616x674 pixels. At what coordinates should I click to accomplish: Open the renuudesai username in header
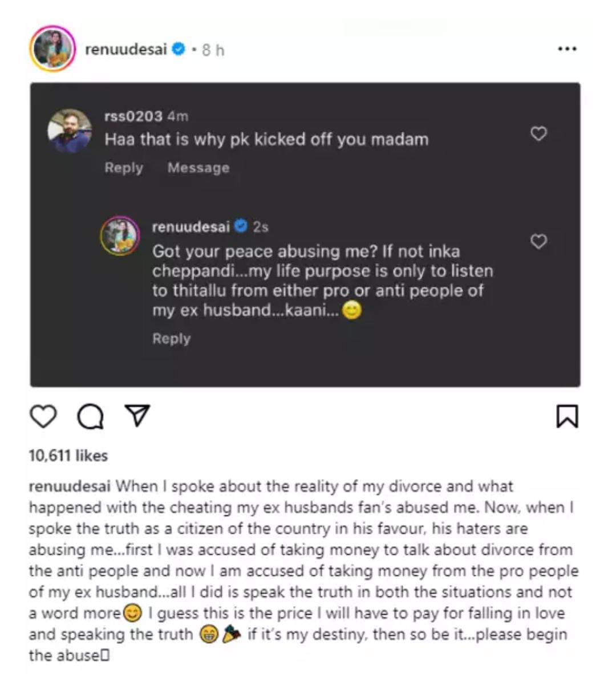[x=125, y=50]
